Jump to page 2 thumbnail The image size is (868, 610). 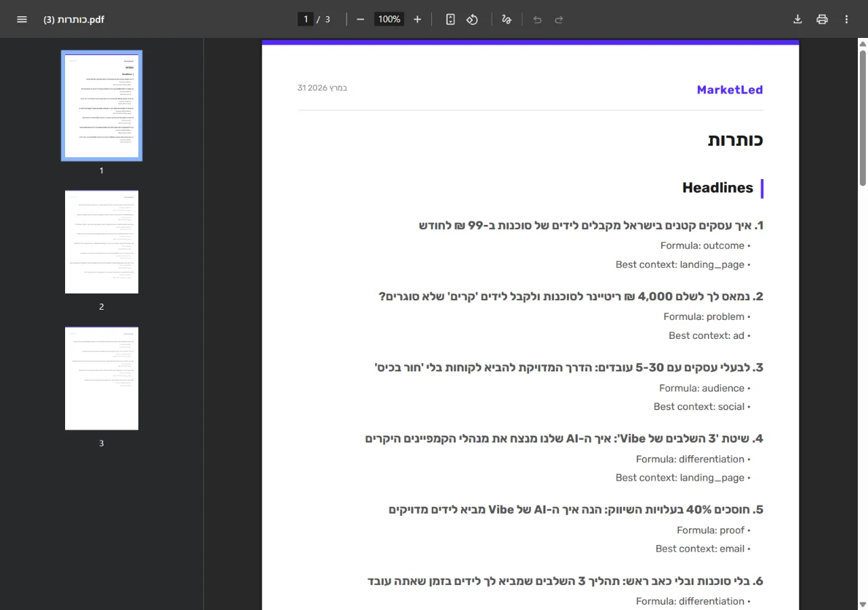click(102, 242)
